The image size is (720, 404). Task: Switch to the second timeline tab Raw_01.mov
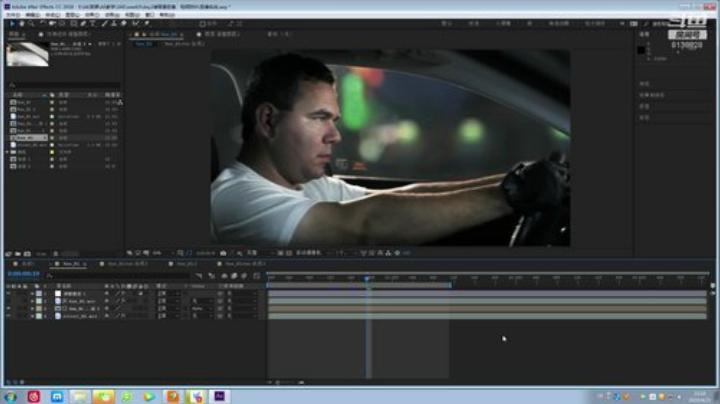(127, 264)
